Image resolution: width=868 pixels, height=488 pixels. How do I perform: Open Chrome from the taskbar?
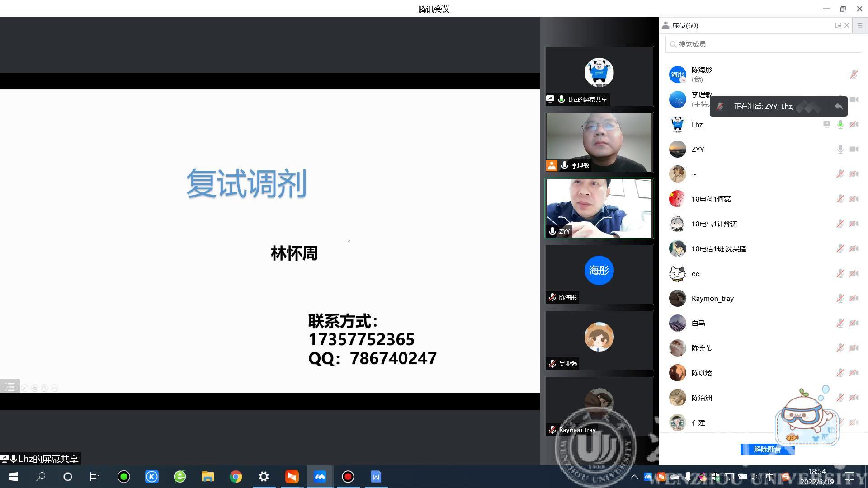coord(236,477)
